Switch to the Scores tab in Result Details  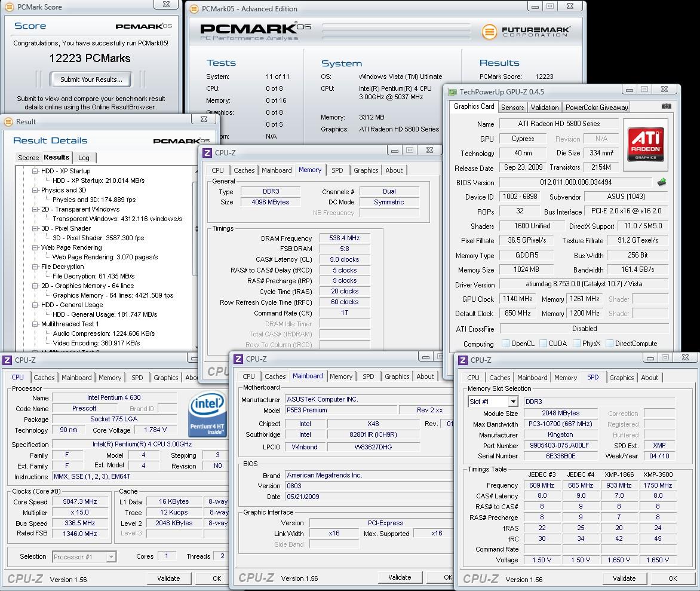click(29, 158)
